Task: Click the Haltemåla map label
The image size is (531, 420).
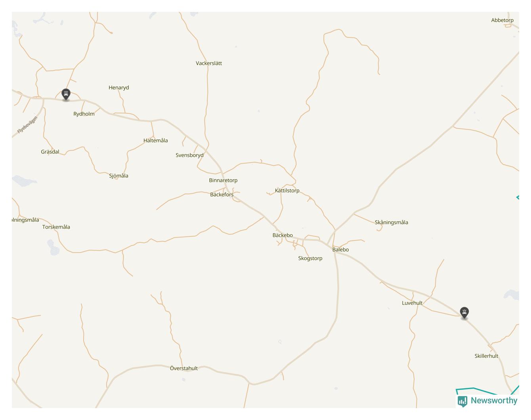Action: click(155, 141)
